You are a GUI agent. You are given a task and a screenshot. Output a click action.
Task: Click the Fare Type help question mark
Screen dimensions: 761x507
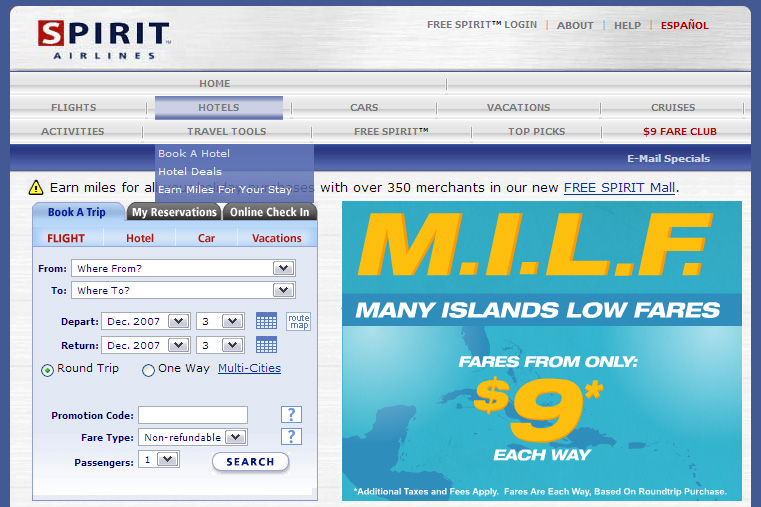(x=291, y=437)
